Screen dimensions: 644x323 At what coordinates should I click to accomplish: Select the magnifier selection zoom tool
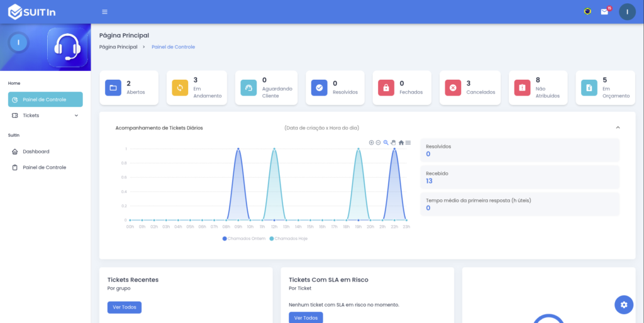[386, 143]
